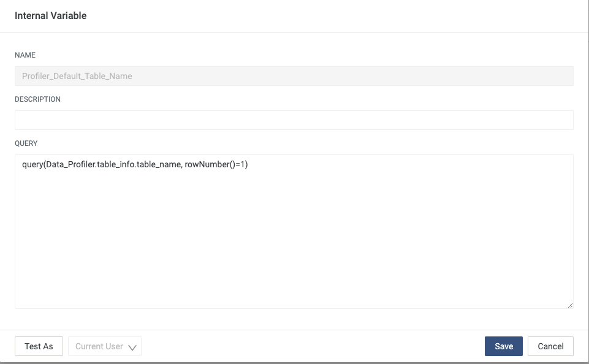Focus the empty Description input field

294,120
